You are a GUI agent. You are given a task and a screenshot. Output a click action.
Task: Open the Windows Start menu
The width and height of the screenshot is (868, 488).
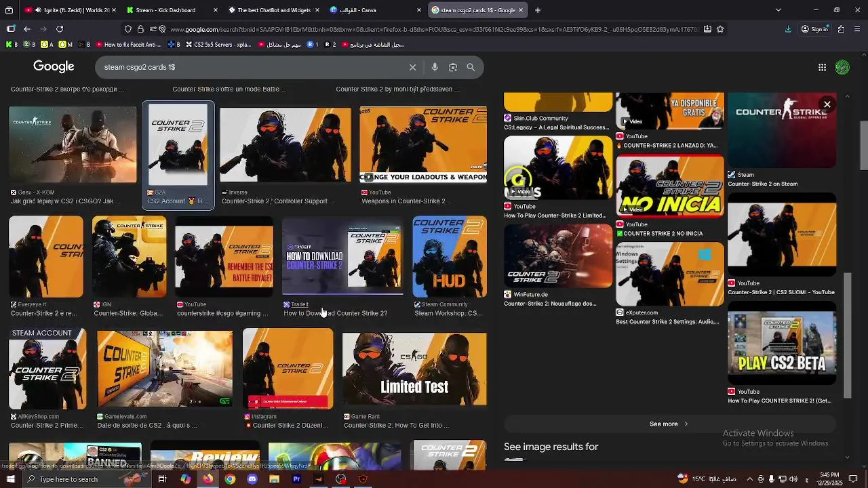point(10,479)
